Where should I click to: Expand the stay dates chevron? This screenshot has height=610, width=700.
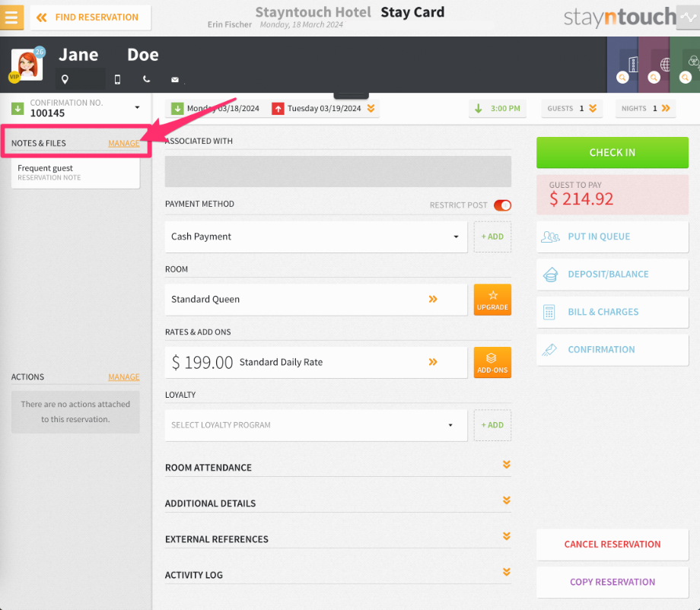click(371, 109)
